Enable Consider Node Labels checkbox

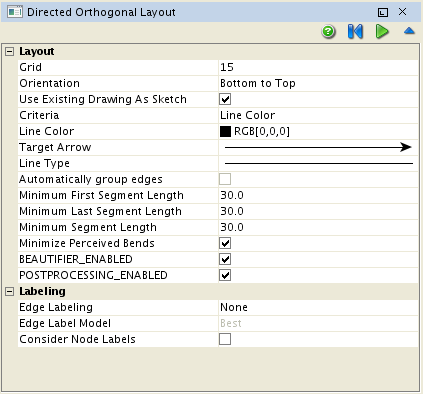[x=225, y=339]
